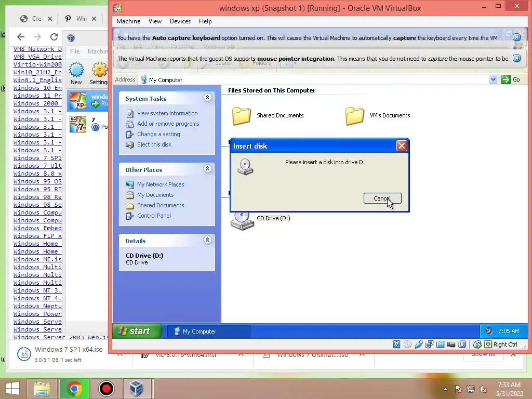Viewport: 532px width, 399px height.
Task: Click the red screen recorder icon on taskbar
Action: 107,389
